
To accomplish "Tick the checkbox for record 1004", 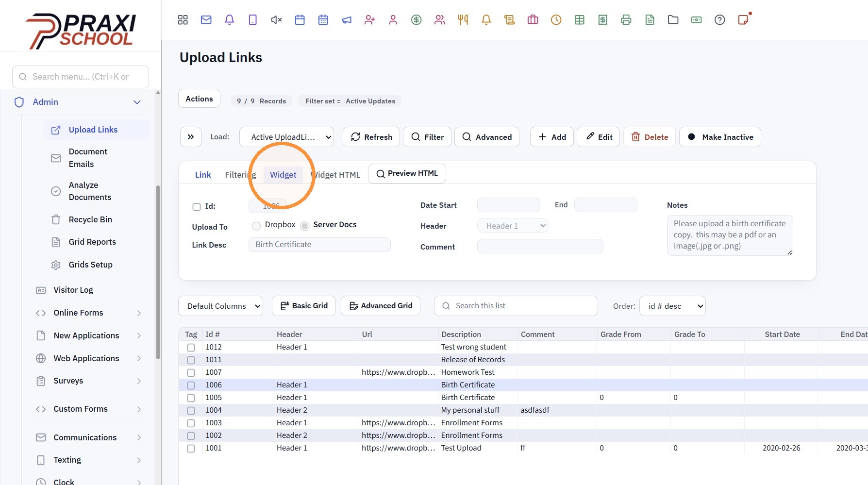I will (191, 411).
